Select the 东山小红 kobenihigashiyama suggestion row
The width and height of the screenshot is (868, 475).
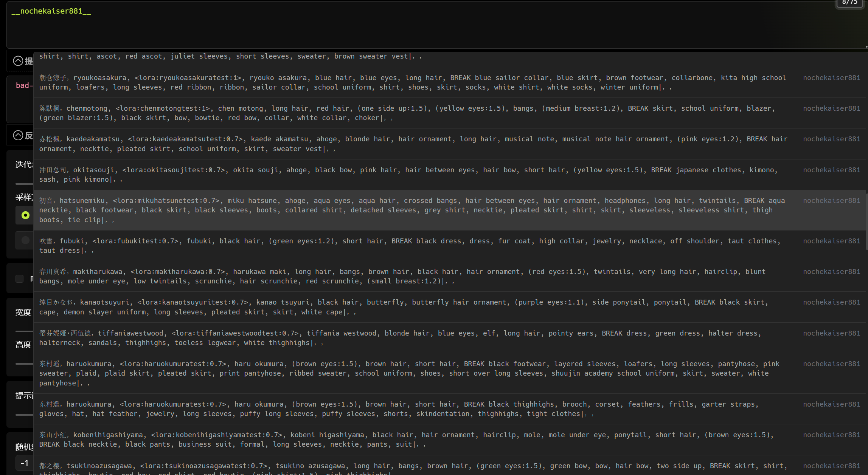[450, 439]
